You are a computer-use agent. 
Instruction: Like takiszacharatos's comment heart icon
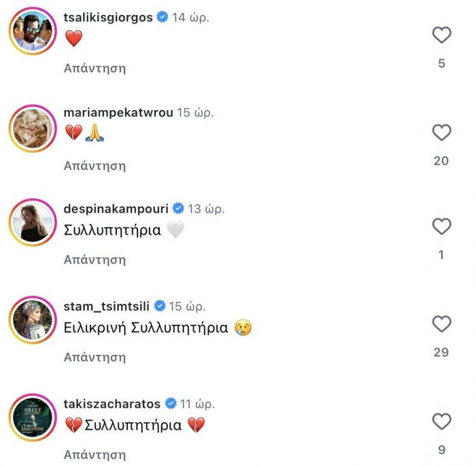(441, 421)
